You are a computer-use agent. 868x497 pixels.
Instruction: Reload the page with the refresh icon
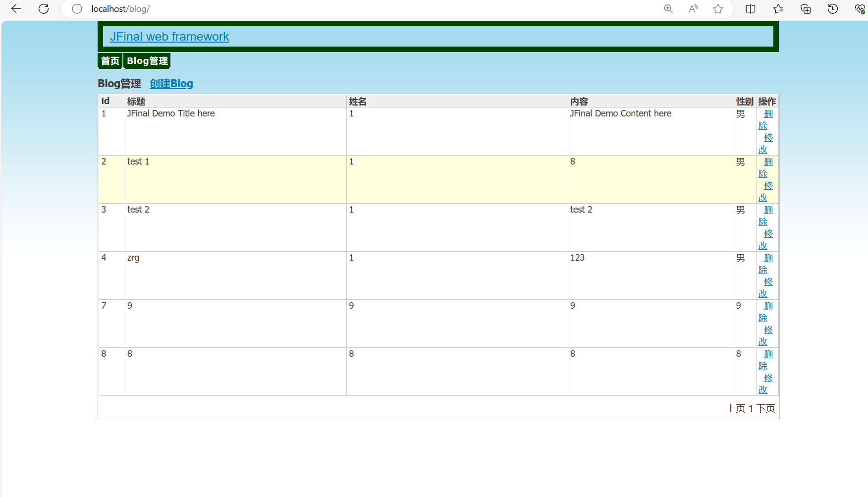[44, 9]
